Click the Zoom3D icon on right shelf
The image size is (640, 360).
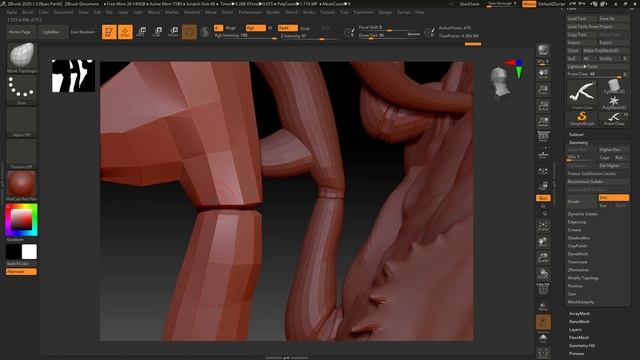543,258
